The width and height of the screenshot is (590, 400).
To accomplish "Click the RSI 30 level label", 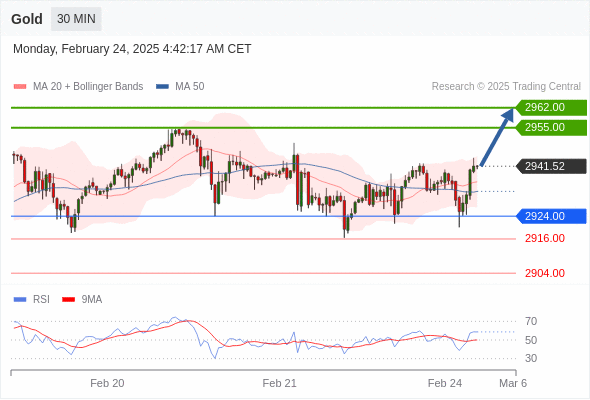I will [x=531, y=358].
